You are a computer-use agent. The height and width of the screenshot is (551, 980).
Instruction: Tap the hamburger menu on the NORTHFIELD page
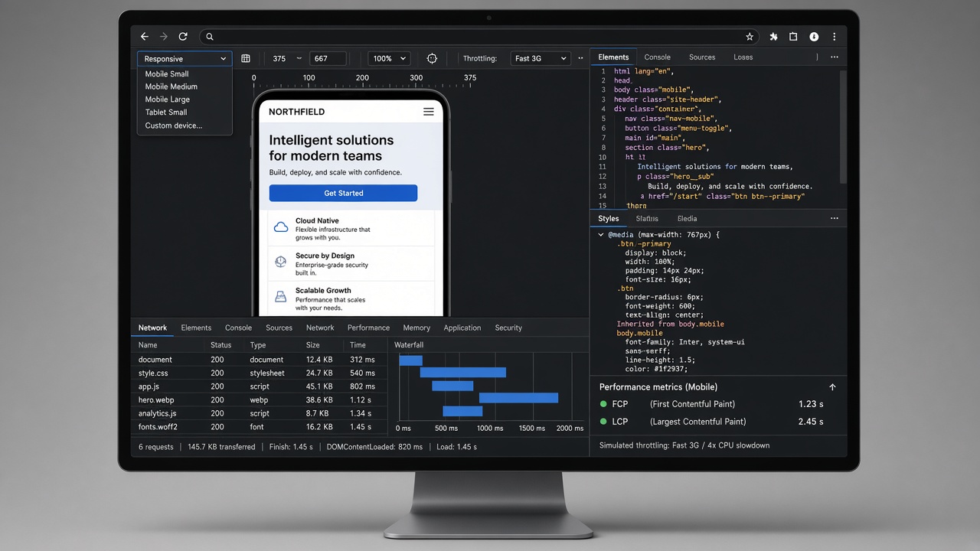pos(428,112)
